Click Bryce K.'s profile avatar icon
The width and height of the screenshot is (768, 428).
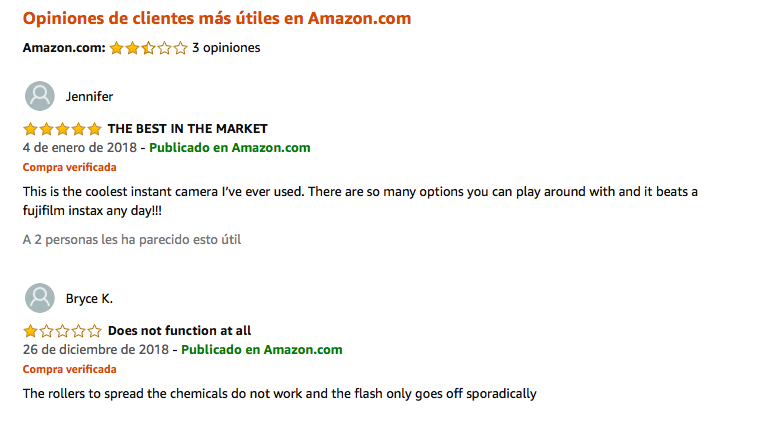pos(40,298)
